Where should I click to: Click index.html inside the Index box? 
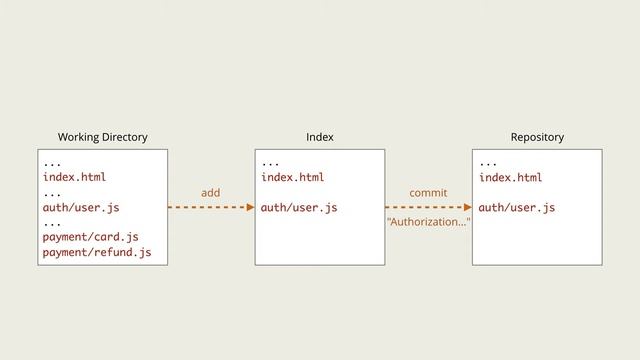pos(293,177)
